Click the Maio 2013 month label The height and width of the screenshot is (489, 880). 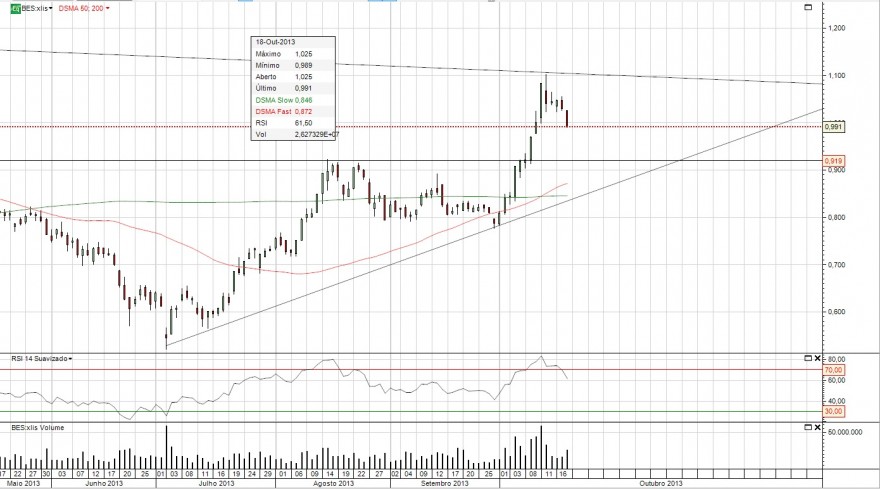(x=23, y=483)
